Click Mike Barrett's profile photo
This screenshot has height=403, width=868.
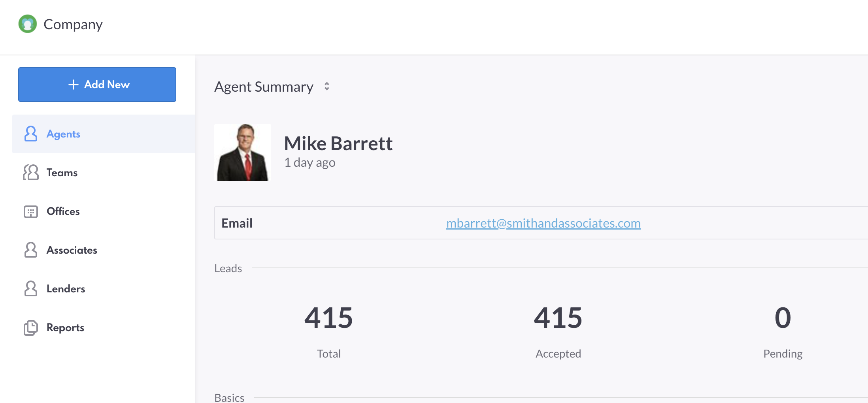pyautogui.click(x=243, y=153)
